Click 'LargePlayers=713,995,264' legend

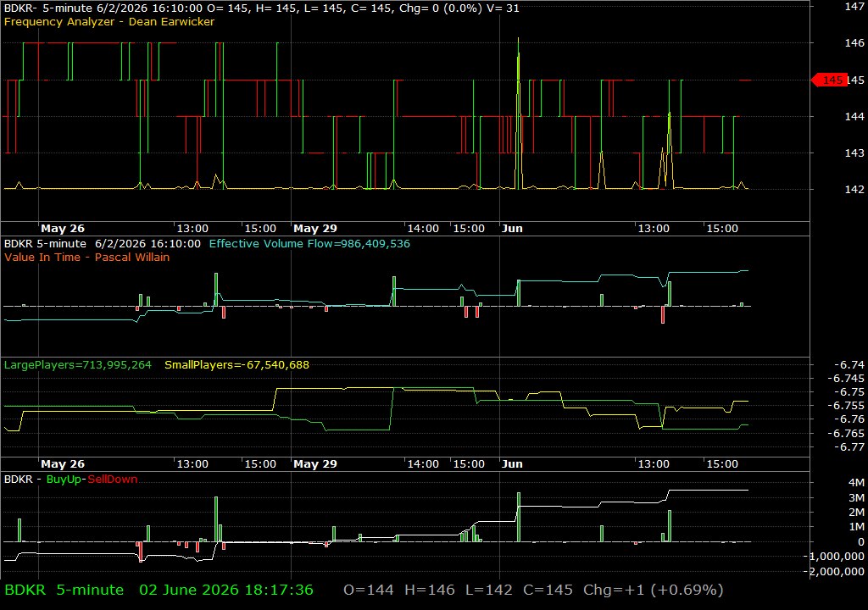[77, 365]
